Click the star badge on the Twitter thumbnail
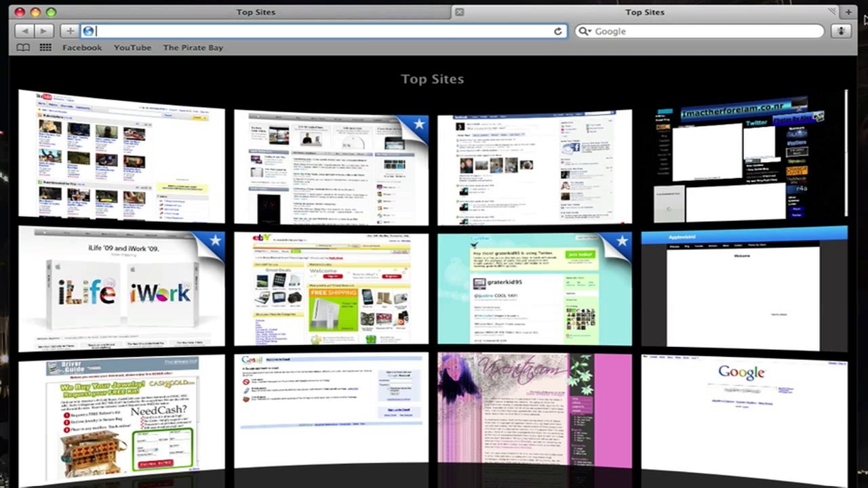Screen dimensions: 868x488 click(621, 241)
